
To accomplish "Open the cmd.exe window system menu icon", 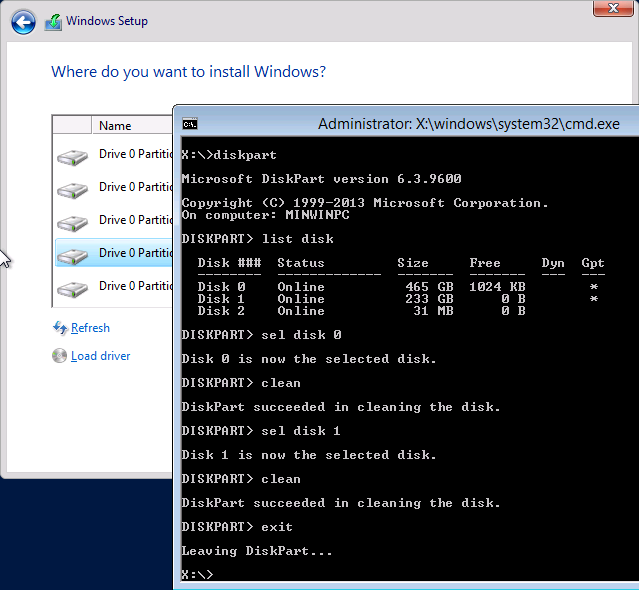I will 189,124.
